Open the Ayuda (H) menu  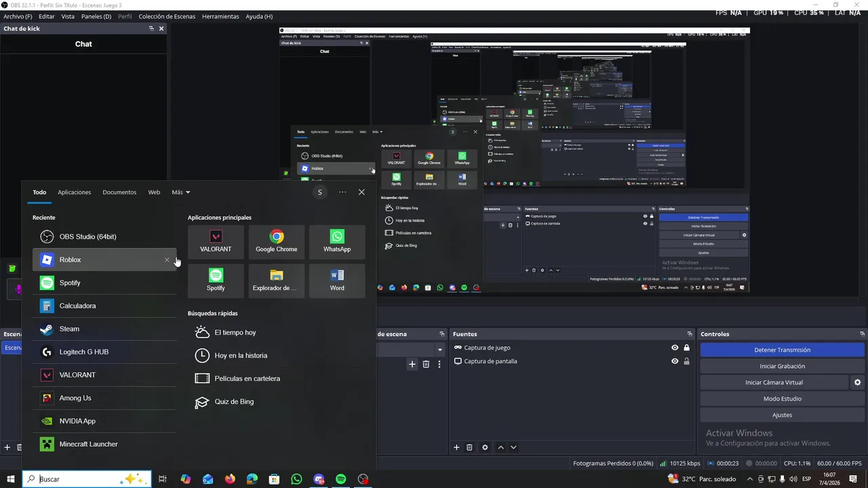pyautogui.click(x=259, y=16)
